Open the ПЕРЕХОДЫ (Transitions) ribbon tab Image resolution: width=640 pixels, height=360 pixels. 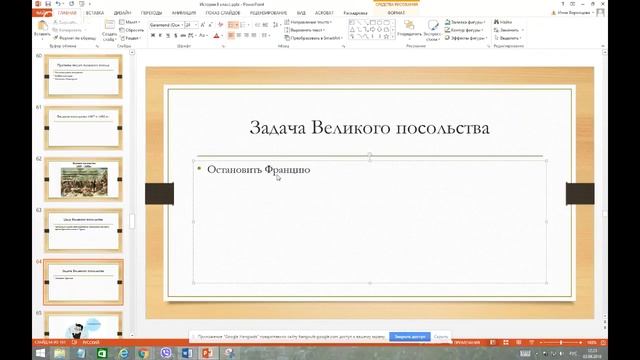tap(151, 13)
